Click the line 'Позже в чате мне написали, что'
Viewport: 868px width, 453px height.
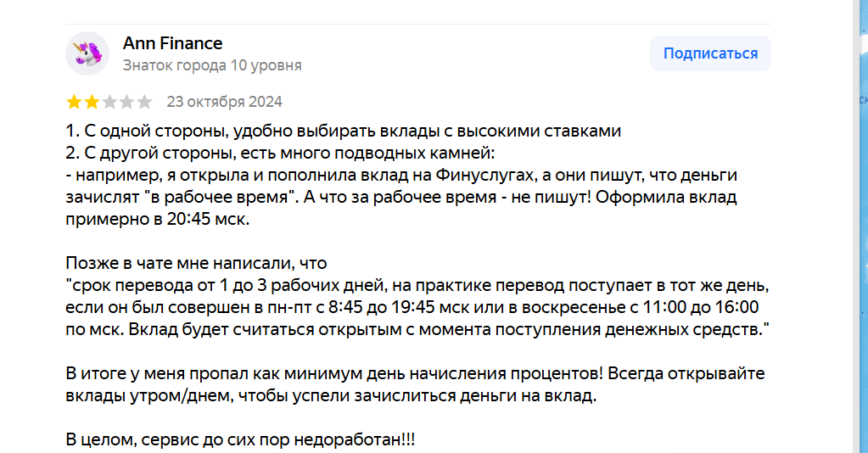click(196, 263)
